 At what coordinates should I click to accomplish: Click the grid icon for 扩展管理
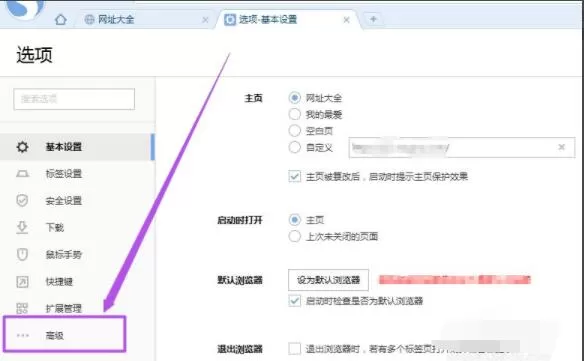click(22, 308)
